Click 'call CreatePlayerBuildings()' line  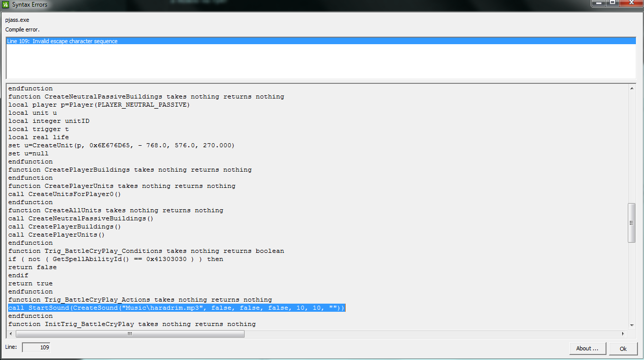pyautogui.click(x=65, y=226)
